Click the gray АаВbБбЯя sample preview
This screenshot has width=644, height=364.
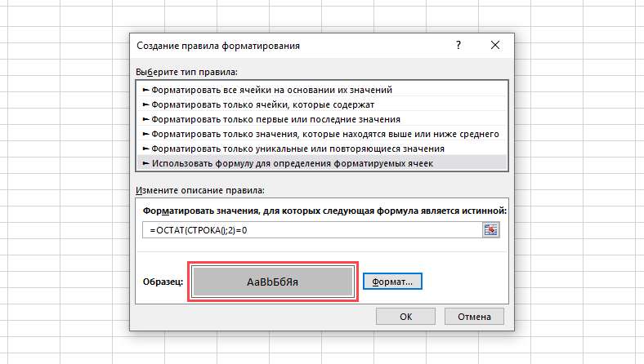coord(273,282)
